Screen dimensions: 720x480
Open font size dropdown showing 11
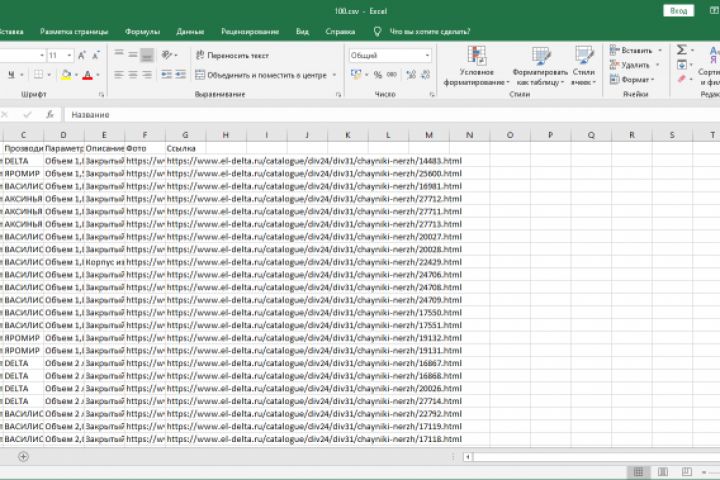tap(70, 55)
